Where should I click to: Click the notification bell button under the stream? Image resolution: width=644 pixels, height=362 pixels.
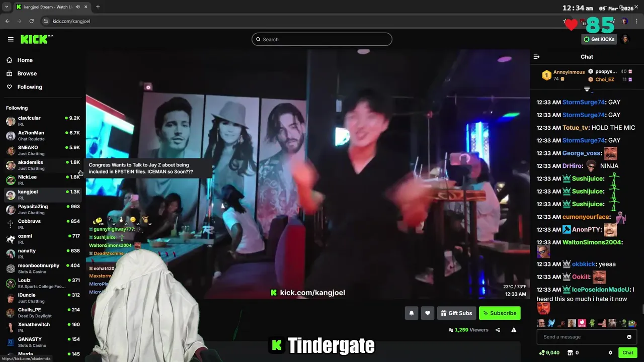[411, 313]
